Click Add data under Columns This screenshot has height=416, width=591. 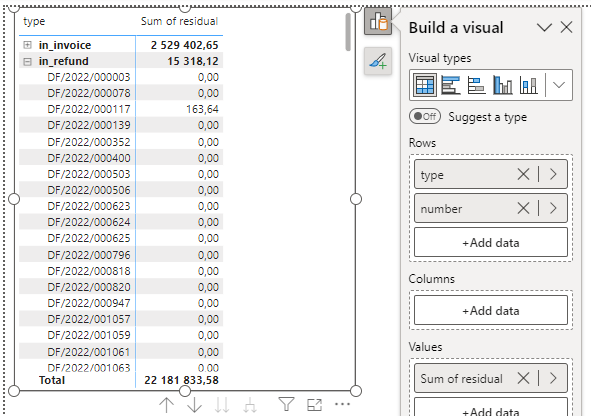coord(491,310)
